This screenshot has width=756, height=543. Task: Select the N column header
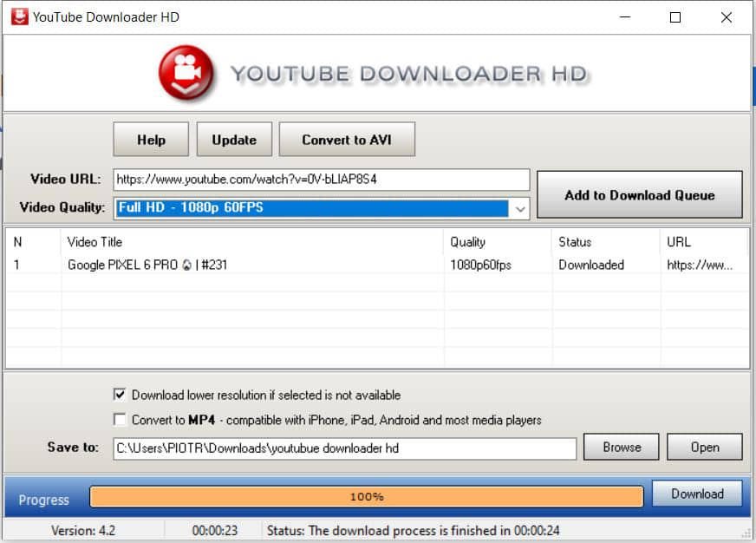[33, 242]
